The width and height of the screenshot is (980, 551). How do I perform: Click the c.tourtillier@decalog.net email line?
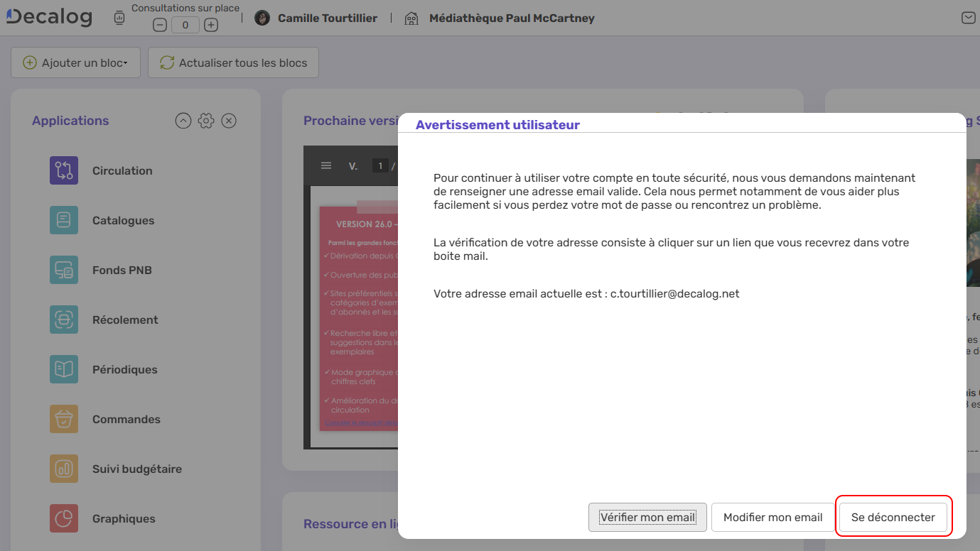pos(586,293)
